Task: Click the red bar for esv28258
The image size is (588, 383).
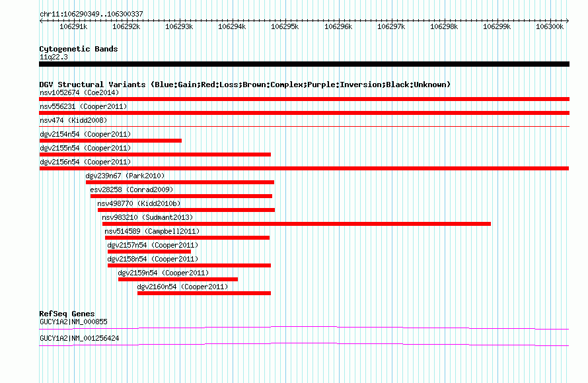Action: (181, 196)
